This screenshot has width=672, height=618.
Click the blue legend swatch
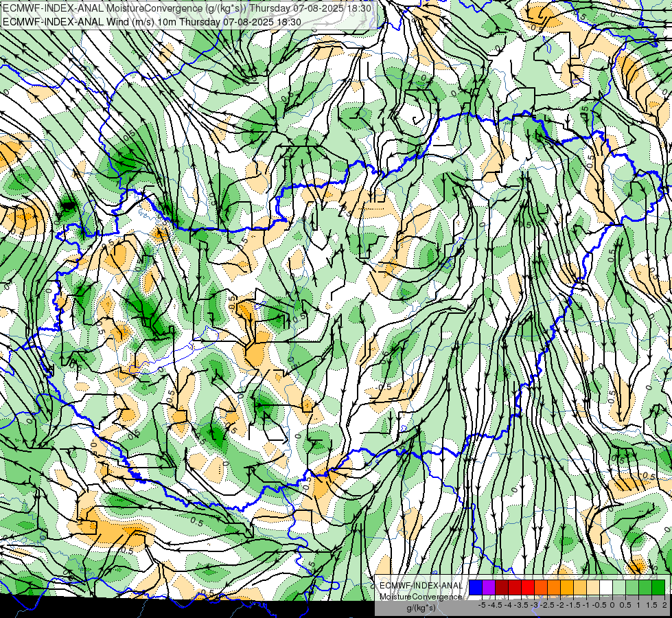[x=476, y=587]
